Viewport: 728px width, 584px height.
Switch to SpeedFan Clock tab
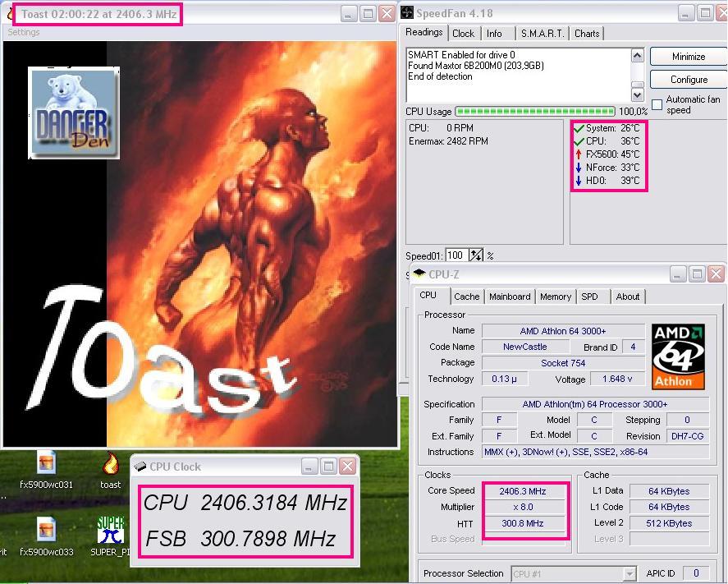[x=463, y=34]
